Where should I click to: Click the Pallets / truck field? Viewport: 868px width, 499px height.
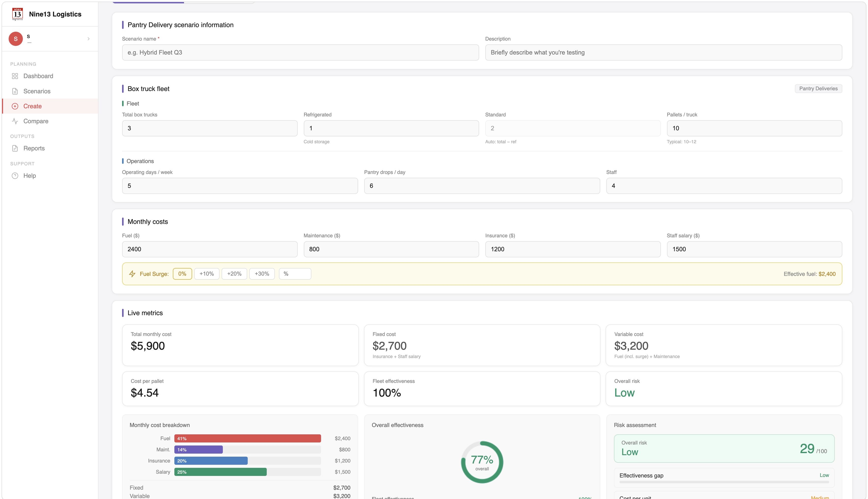pos(754,128)
